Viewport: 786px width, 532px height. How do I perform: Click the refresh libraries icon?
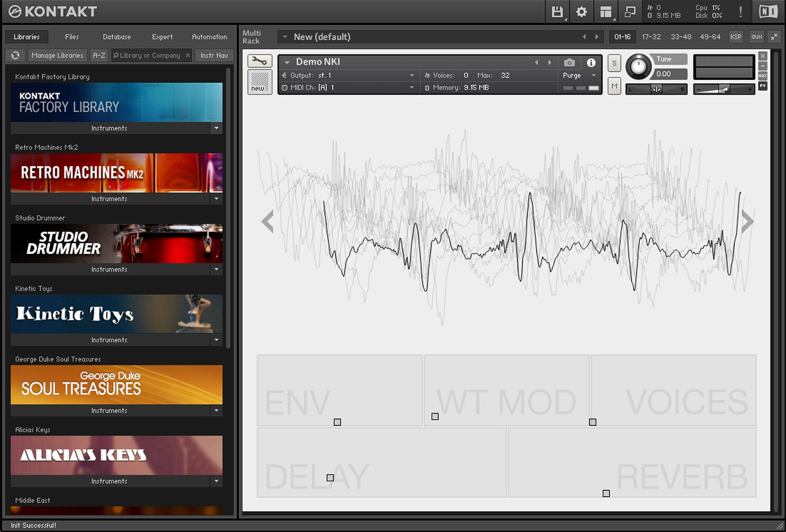15,55
